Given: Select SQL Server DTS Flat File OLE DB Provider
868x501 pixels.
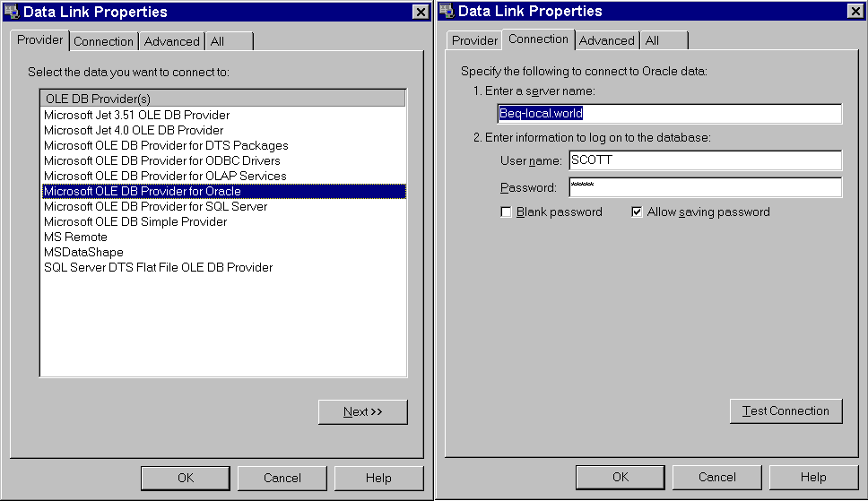Looking at the screenshot, I should (158, 267).
